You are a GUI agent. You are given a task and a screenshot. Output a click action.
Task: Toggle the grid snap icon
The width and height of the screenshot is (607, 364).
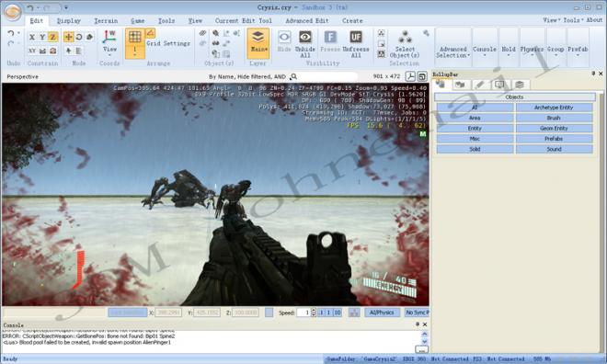coord(134,37)
